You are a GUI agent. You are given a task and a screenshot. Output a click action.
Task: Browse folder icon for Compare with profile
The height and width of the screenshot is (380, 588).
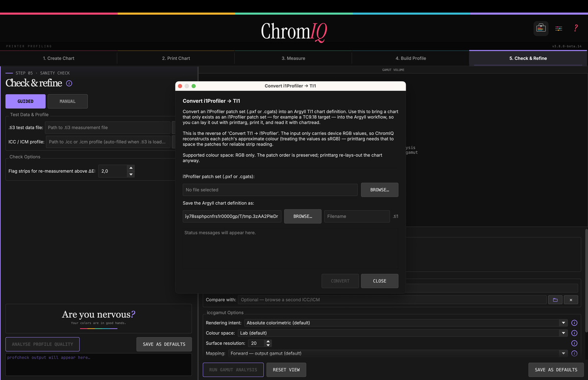(555, 300)
